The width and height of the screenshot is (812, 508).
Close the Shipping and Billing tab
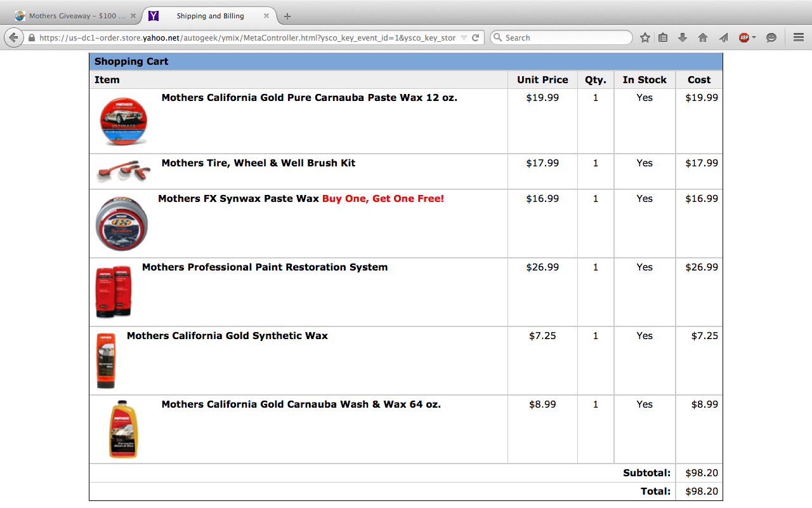point(266,16)
